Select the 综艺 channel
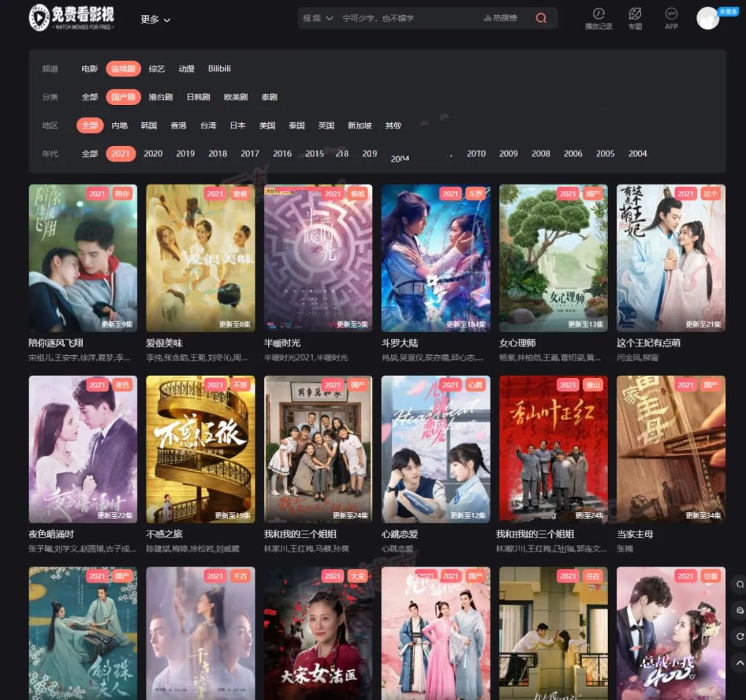Viewport: 746px width, 700px height. point(157,68)
